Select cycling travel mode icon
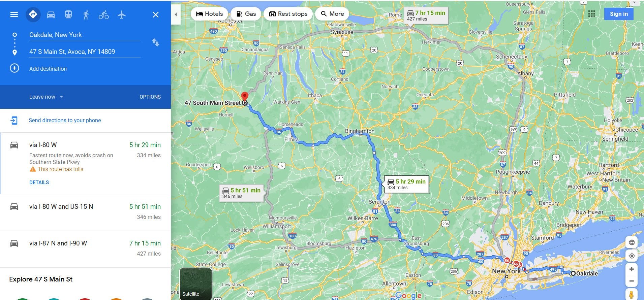Image resolution: width=644 pixels, height=300 pixels. point(104,15)
